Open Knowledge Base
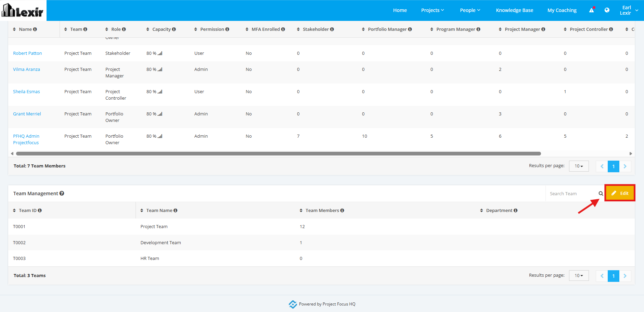 click(x=515, y=10)
